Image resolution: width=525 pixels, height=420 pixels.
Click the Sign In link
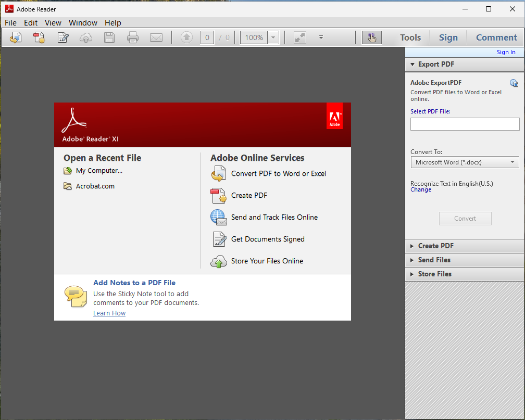506,52
